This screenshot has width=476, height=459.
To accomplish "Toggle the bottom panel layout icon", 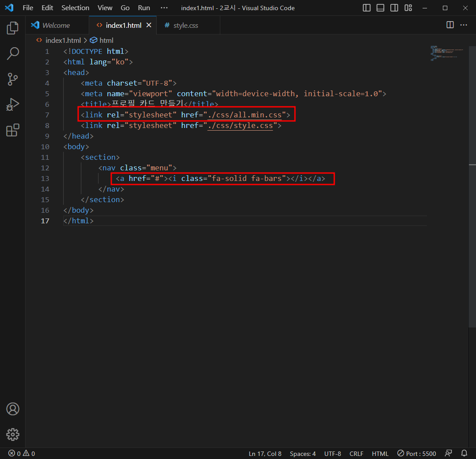I will (x=380, y=8).
